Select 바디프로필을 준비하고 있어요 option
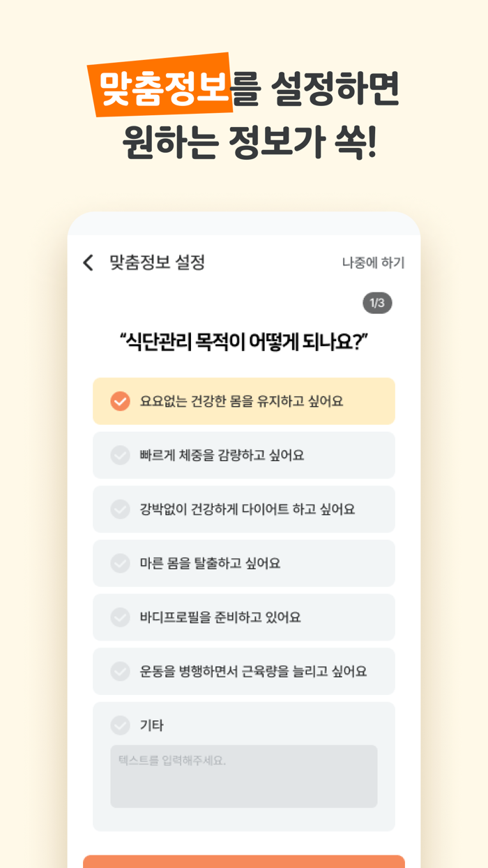488x868 pixels. pyautogui.click(x=243, y=617)
